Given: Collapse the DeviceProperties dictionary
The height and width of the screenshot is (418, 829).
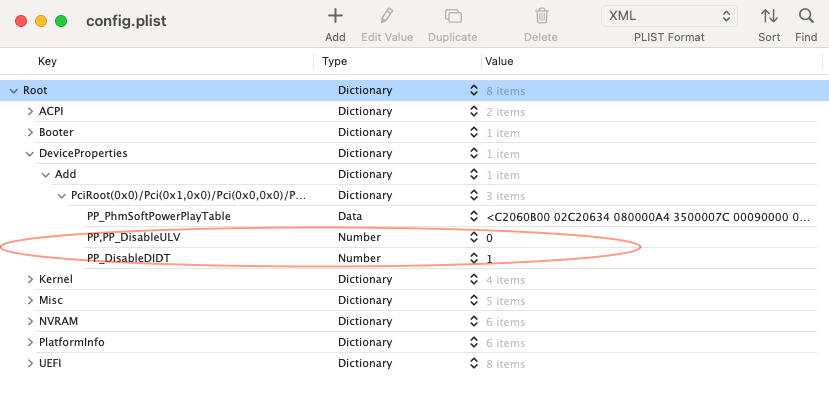Looking at the screenshot, I should tap(30, 154).
